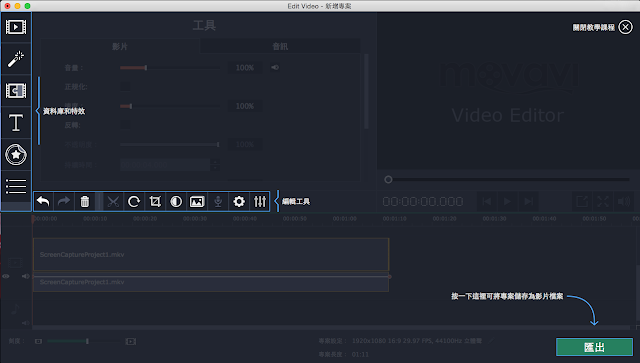The image size is (640, 363).
Task: Start microphone audio recording
Action: 218,201
